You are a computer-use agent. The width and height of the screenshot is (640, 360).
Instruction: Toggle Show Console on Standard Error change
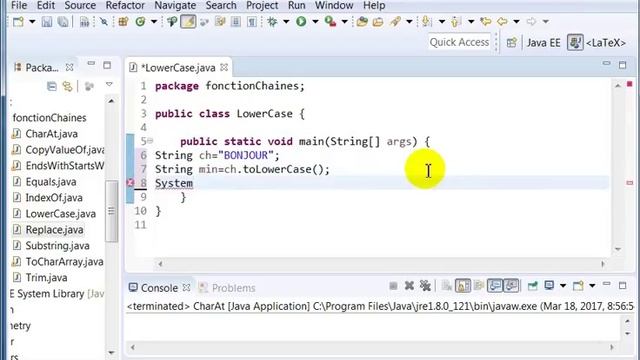pyautogui.click(x=511, y=286)
